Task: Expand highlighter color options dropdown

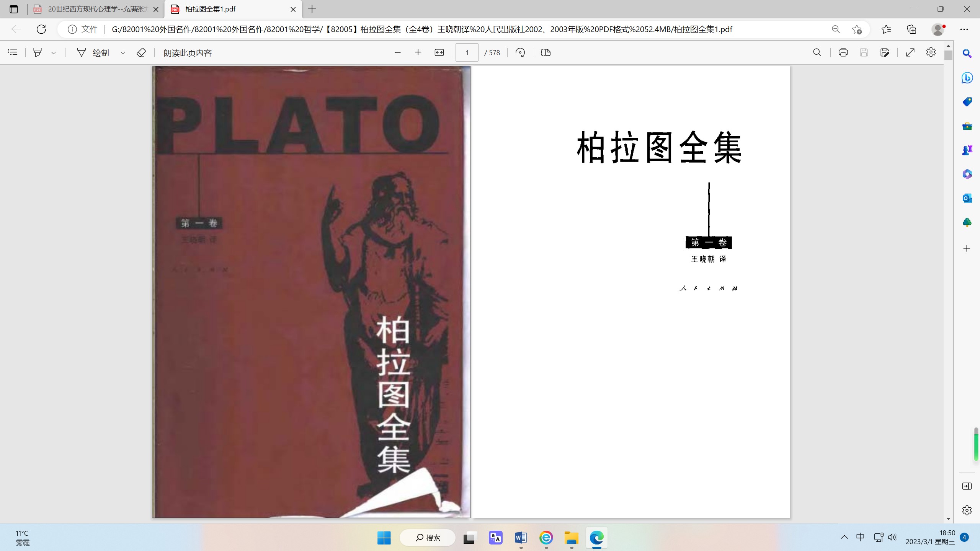Action: (54, 53)
